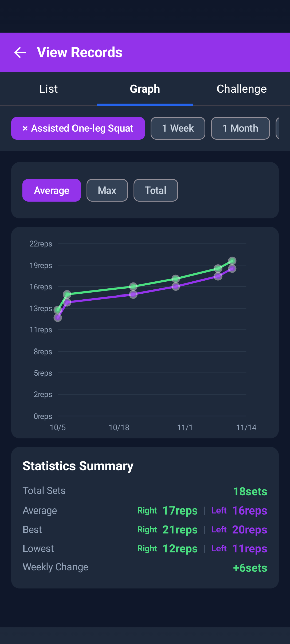Choose the 1 Month range

pos(240,128)
